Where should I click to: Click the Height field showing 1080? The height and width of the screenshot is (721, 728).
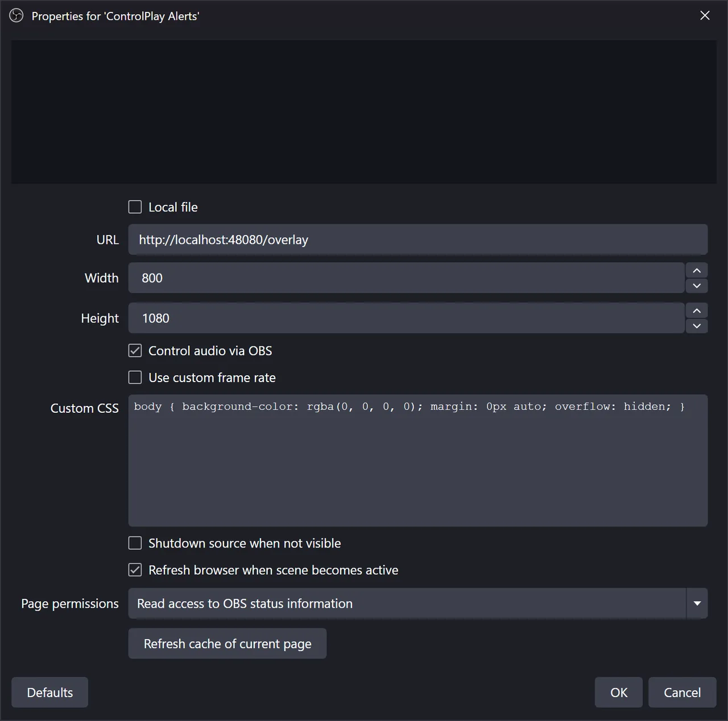pos(406,318)
